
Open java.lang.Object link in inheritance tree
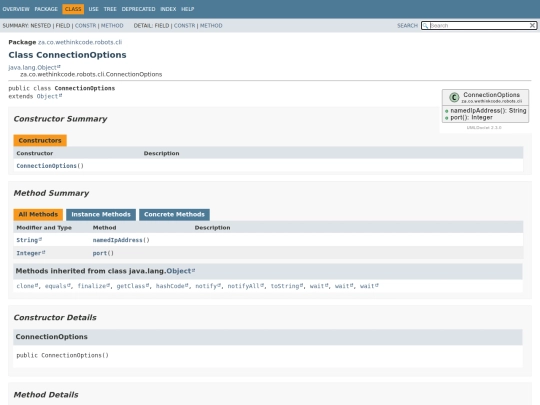point(34,68)
